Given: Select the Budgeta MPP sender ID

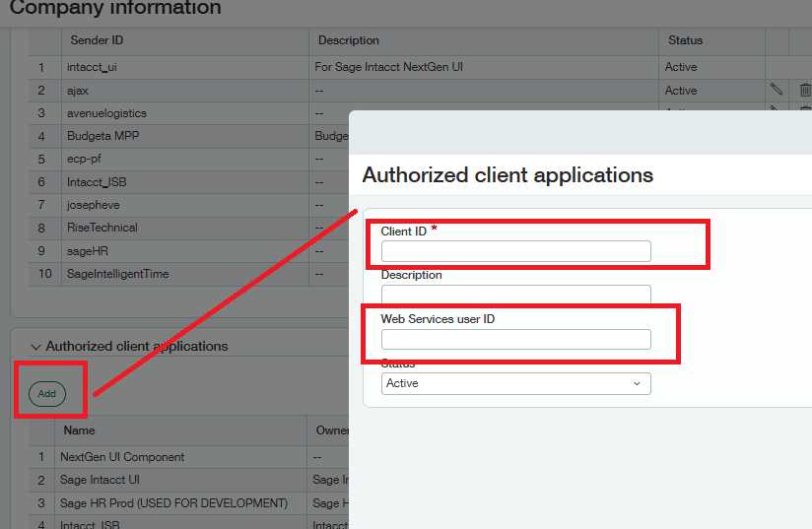Looking at the screenshot, I should coord(185,136).
